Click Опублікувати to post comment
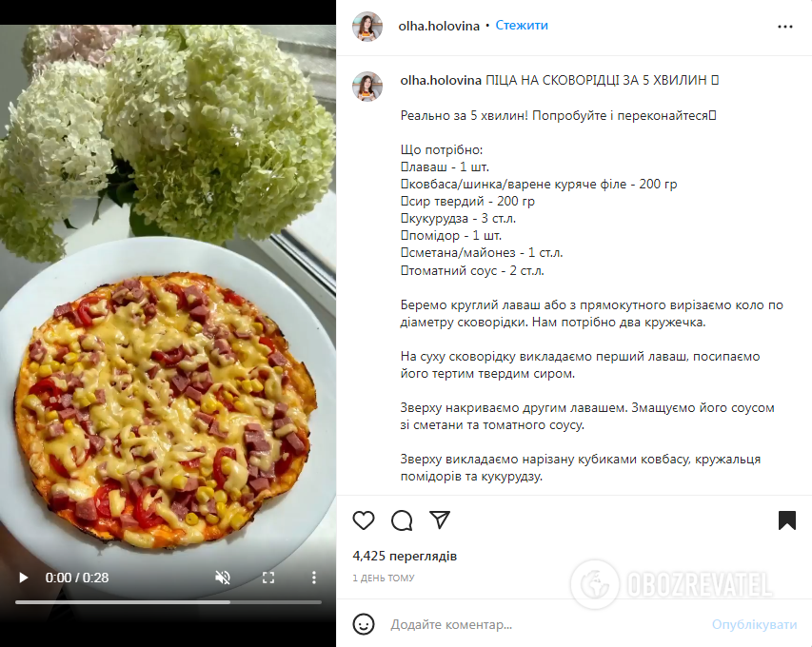Image resolution: width=812 pixels, height=647 pixels. point(754,625)
